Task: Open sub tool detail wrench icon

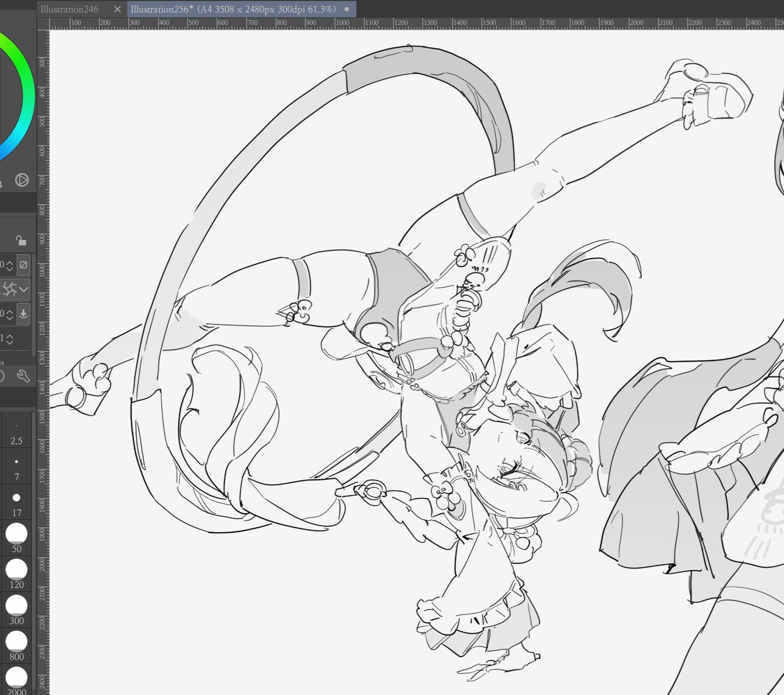Action: (x=23, y=376)
